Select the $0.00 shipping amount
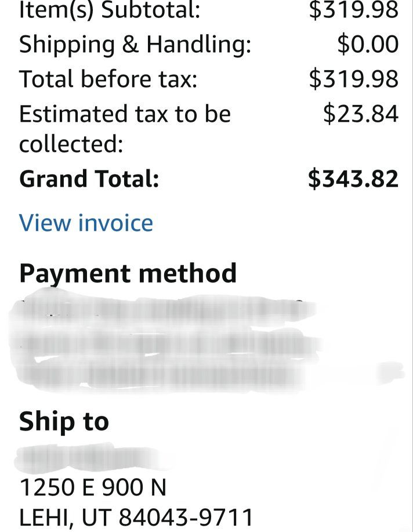The height and width of the screenshot is (532, 413). point(368,45)
